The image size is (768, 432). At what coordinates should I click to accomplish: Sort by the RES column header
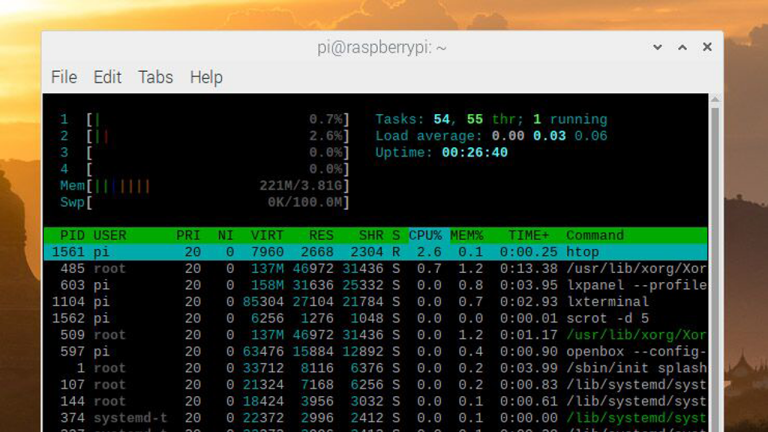321,236
